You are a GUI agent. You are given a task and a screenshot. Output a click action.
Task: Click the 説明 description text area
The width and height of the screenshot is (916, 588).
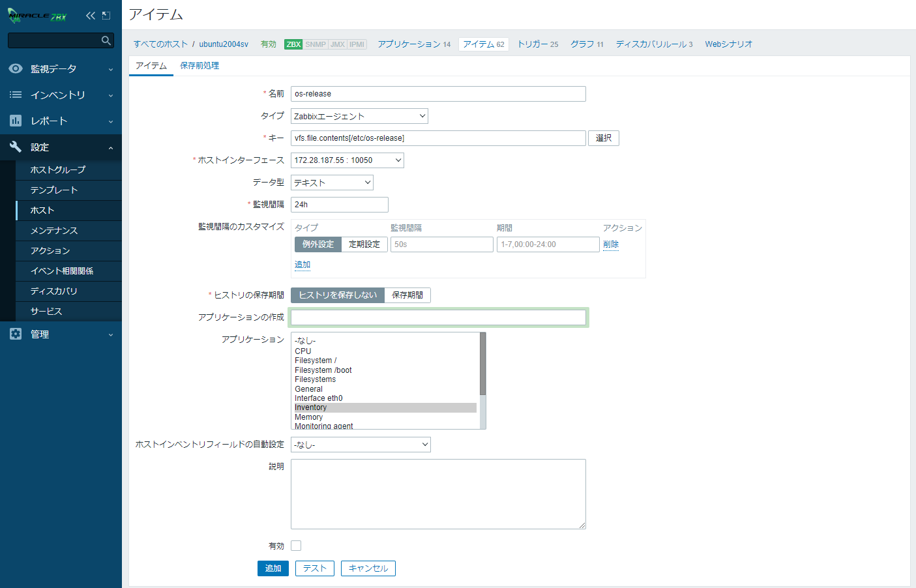pyautogui.click(x=438, y=493)
